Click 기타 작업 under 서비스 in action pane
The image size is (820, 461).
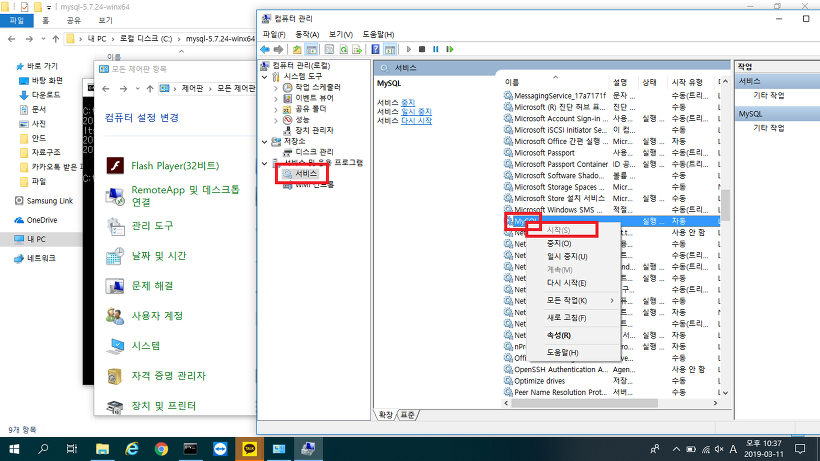pyautogui.click(x=768, y=95)
